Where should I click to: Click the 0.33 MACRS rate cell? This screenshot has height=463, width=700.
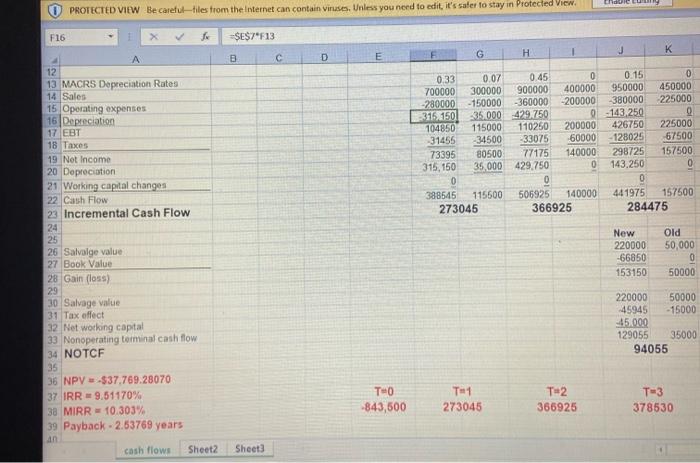(446, 80)
